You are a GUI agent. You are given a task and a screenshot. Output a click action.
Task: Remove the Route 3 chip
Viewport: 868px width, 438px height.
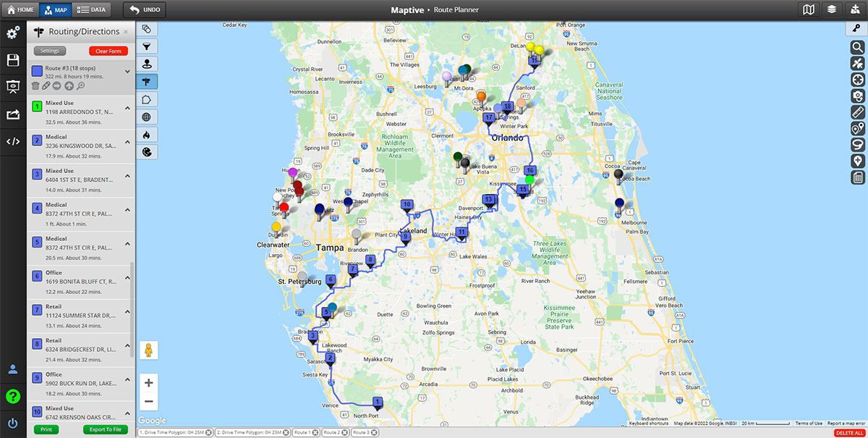373,432
